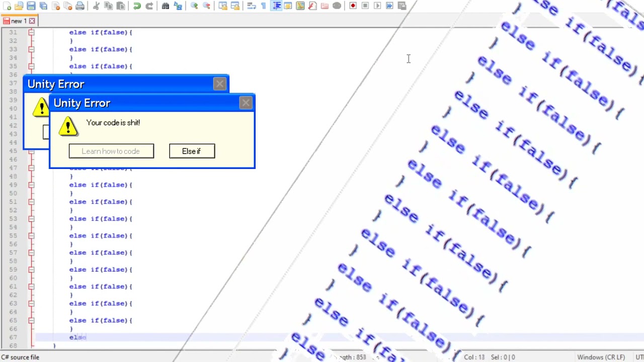
Task: Play back the recorded macro
Action: coord(377,6)
